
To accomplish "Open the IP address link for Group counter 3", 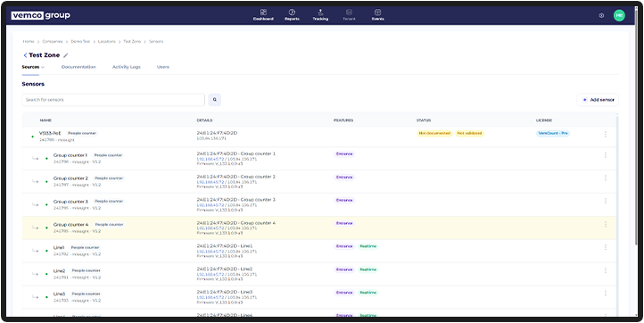I will [x=211, y=204].
